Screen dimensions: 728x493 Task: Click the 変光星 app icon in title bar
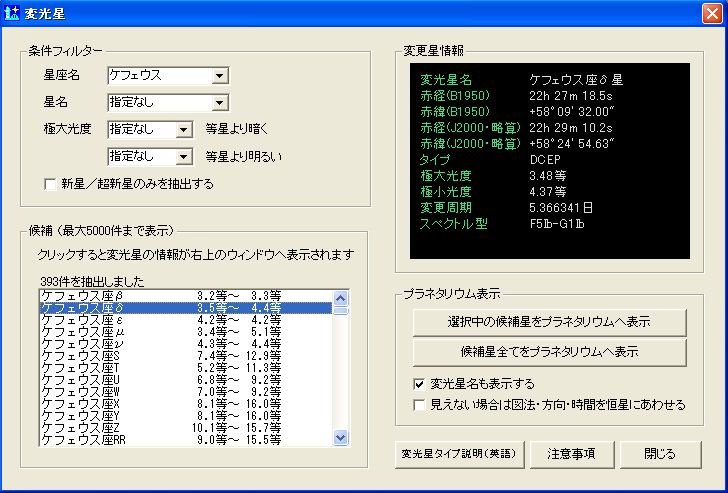tap(13, 13)
